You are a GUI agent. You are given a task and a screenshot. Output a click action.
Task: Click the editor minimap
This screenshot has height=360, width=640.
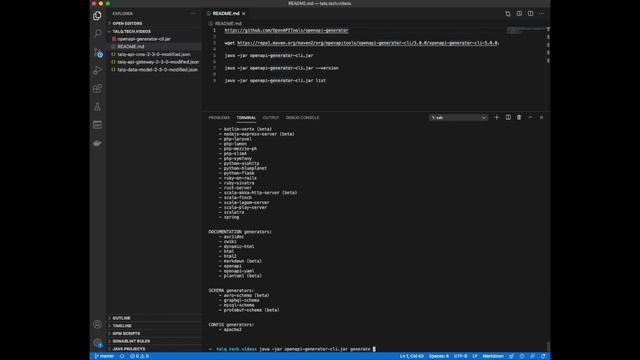coord(526,30)
